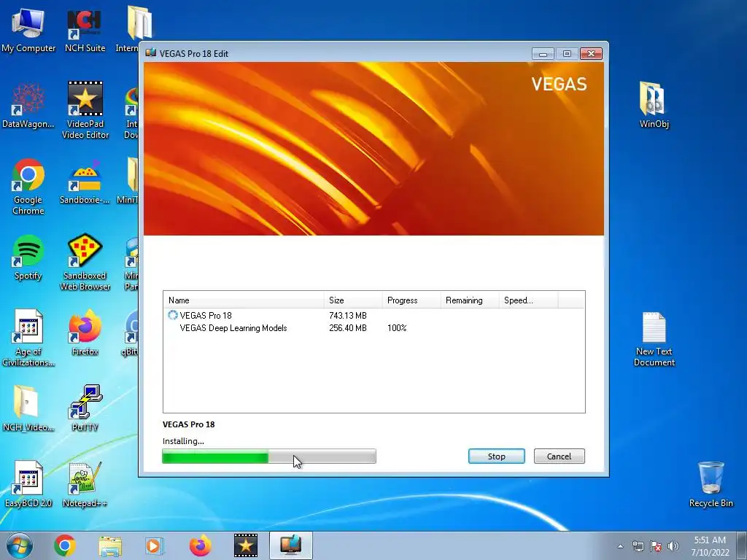Click the Progress column header
The width and height of the screenshot is (747, 560).
coord(411,300)
